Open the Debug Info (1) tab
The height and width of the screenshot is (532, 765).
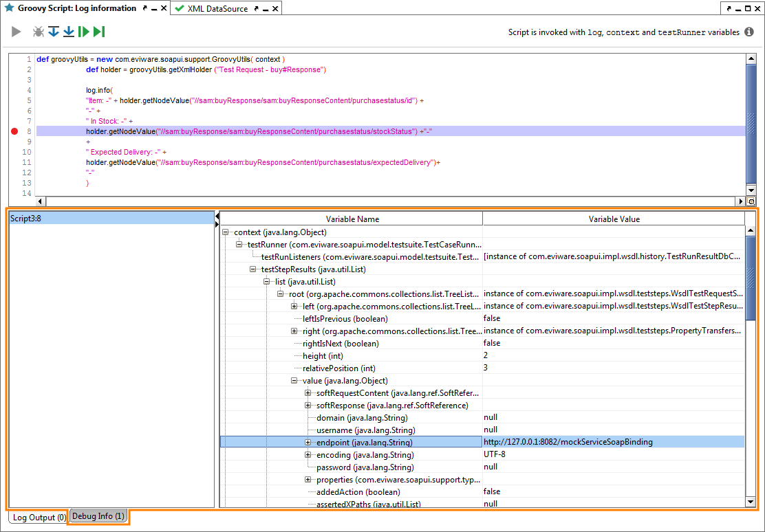pyautogui.click(x=98, y=516)
